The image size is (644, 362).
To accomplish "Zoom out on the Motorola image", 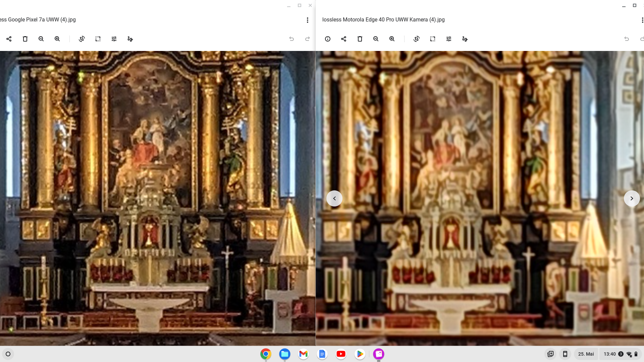I will (376, 39).
